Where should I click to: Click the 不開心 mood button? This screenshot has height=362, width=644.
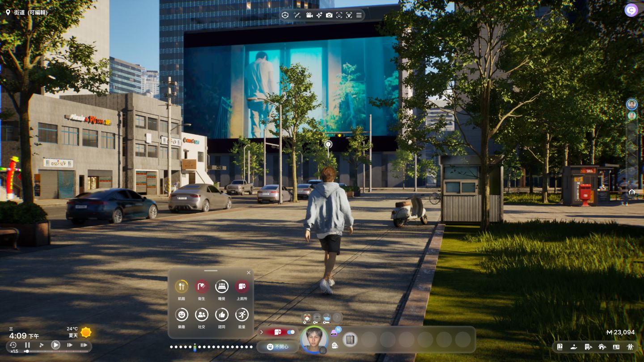tap(277, 347)
